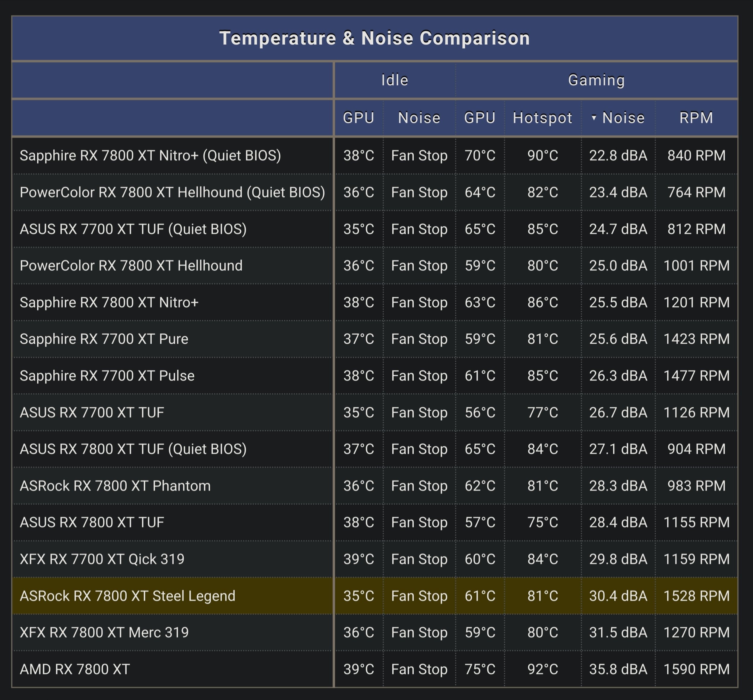Click the AMD RX 7800 XT row name

pos(74,669)
